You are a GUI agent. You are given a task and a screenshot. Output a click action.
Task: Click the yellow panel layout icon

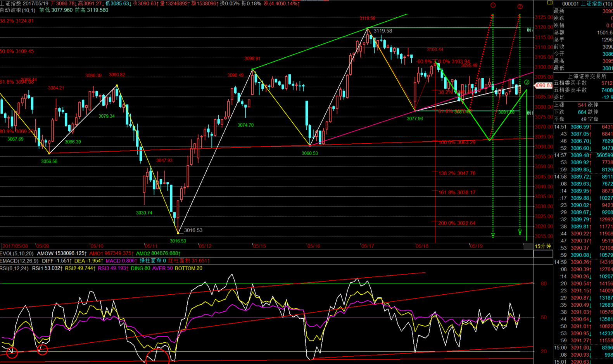pyautogui.click(x=549, y=3)
